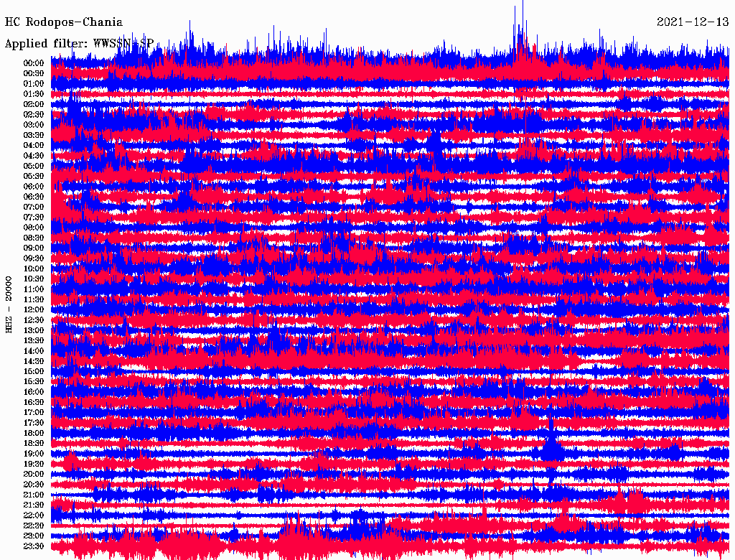735x560 pixels.
Task: Click the 2021-12-13 date label
Action: pos(693,22)
